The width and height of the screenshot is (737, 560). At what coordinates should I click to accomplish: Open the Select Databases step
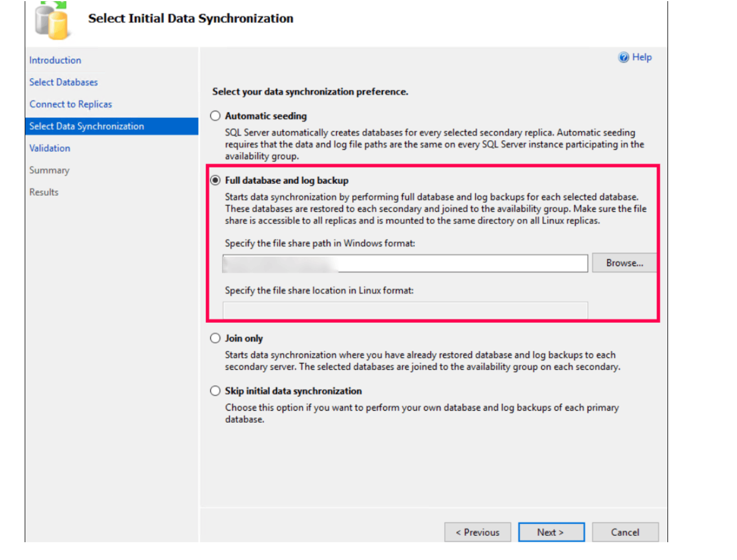[x=63, y=82]
